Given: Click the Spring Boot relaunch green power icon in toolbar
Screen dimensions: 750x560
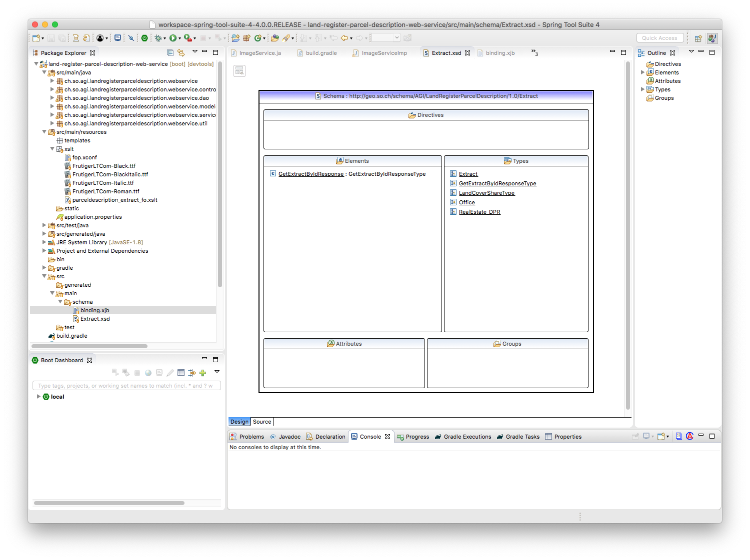Looking at the screenshot, I should click(144, 38).
